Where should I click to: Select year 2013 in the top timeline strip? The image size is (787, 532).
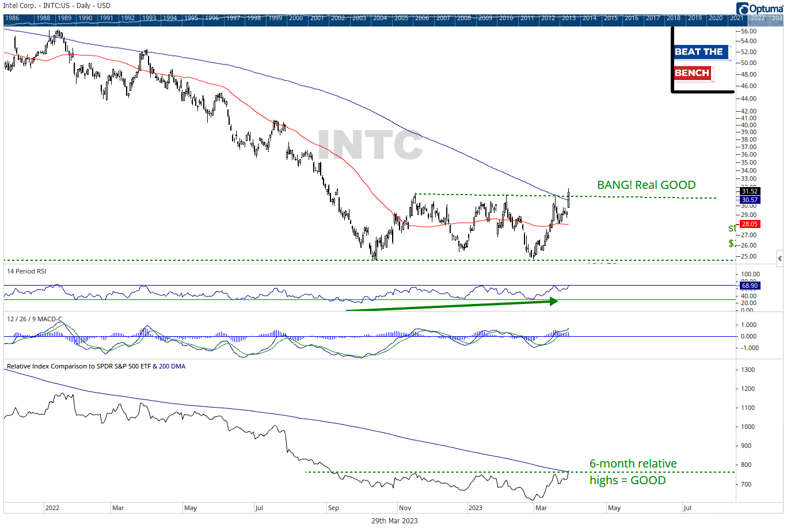(x=569, y=18)
